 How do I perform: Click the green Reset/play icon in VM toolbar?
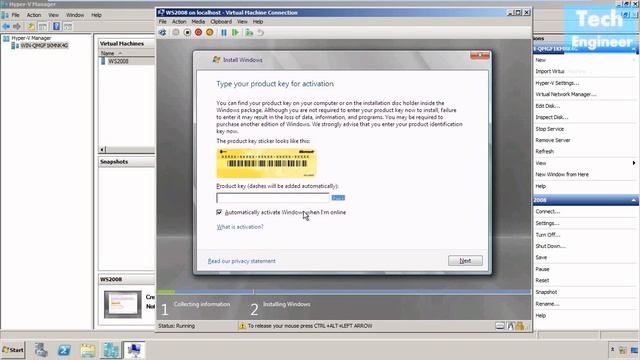tap(235, 32)
